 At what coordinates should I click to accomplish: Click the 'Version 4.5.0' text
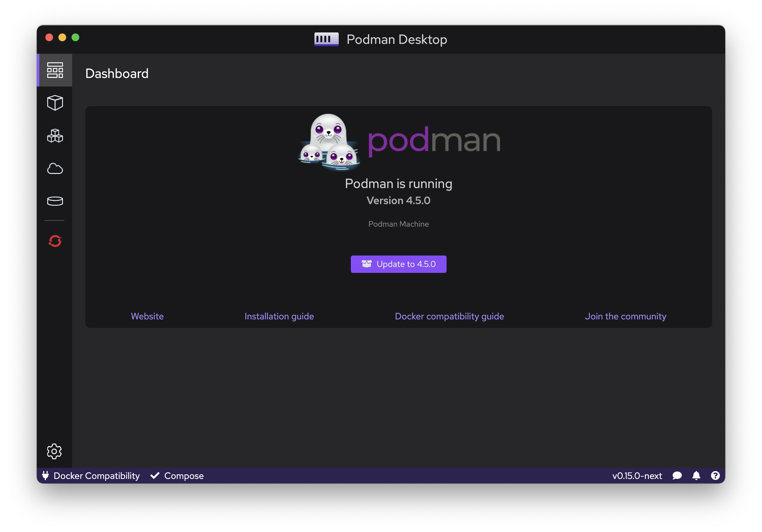pyautogui.click(x=398, y=200)
